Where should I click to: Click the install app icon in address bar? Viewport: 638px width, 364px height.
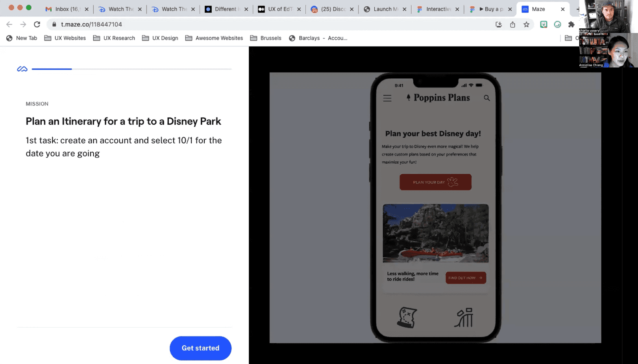tap(499, 24)
